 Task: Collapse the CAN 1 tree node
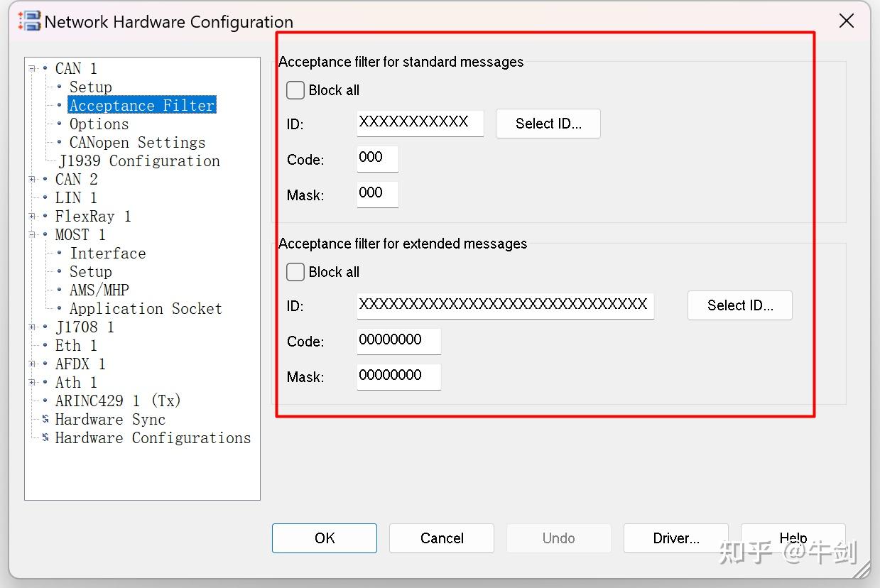pyautogui.click(x=33, y=68)
